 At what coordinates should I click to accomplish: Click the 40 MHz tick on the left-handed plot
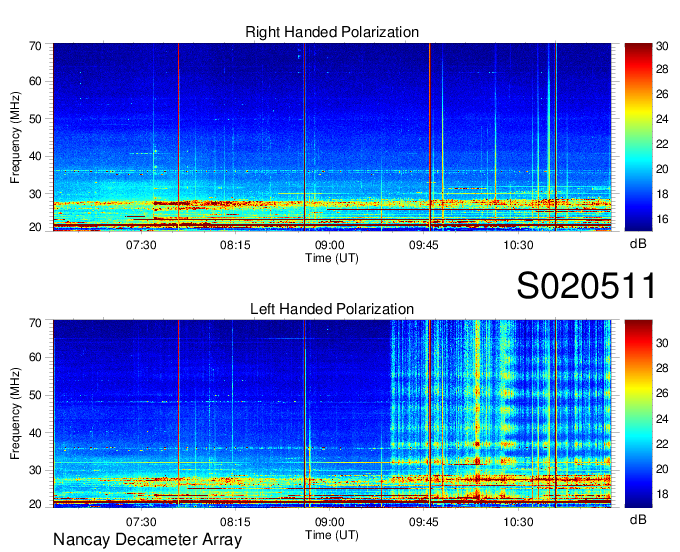pos(35,432)
